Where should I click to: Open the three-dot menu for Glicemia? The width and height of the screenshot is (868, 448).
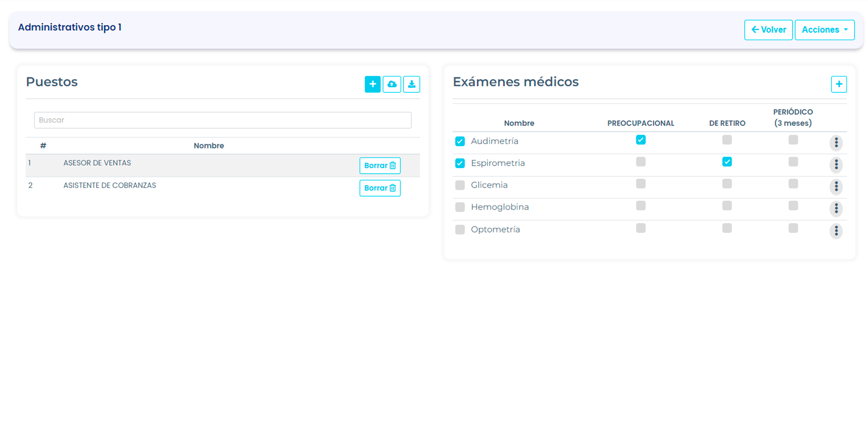click(836, 187)
